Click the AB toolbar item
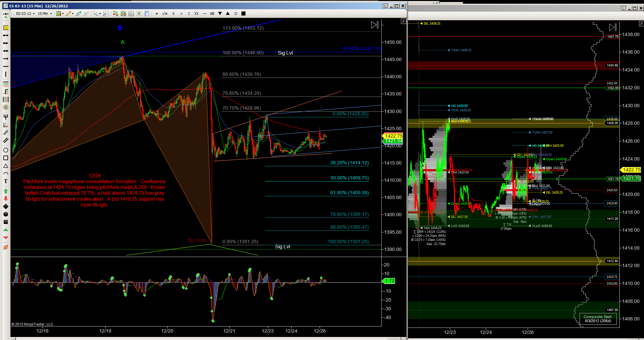The height and width of the screenshot is (340, 644). 212,13
